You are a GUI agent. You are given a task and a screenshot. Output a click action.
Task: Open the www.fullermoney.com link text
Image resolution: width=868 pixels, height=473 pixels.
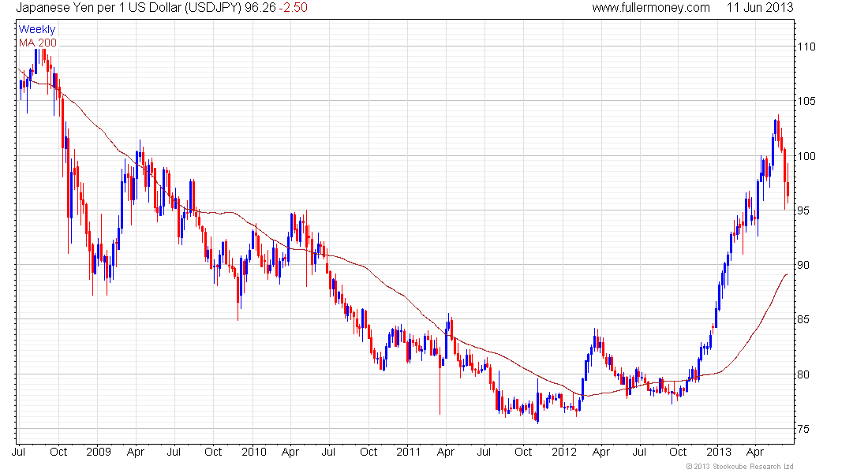pos(651,8)
